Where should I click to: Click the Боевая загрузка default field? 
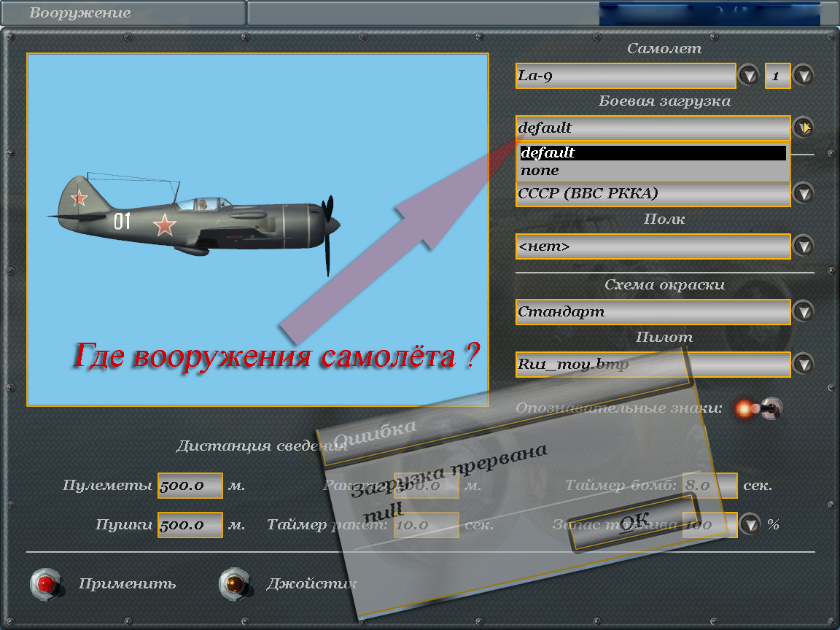pos(653,128)
